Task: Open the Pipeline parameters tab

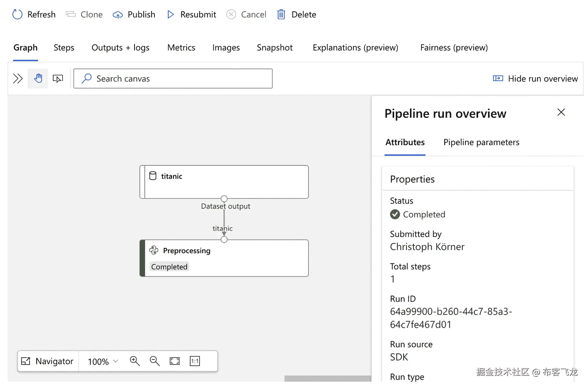Action: click(481, 142)
